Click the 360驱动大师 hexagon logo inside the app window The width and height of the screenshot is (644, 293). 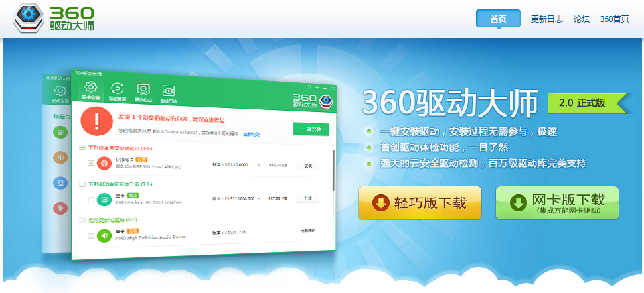(x=326, y=101)
